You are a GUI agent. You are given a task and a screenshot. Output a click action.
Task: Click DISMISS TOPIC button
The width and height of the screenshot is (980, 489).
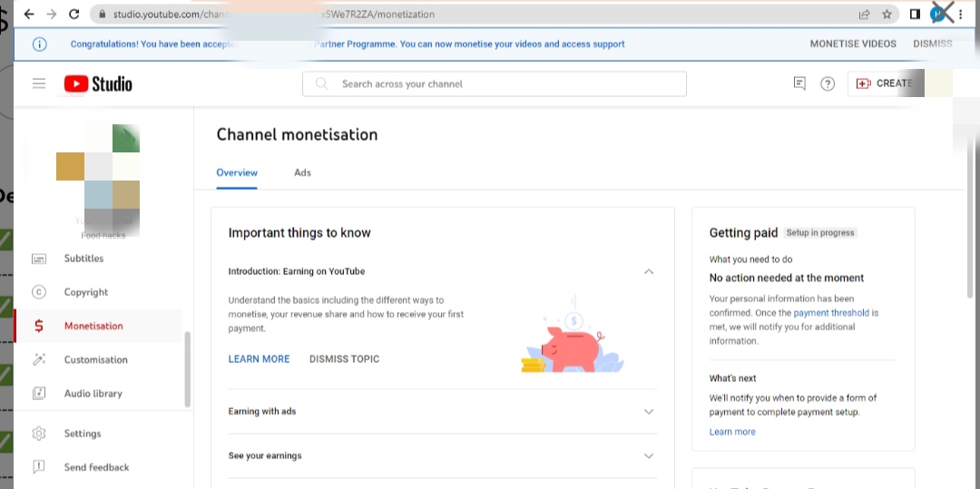tap(345, 359)
